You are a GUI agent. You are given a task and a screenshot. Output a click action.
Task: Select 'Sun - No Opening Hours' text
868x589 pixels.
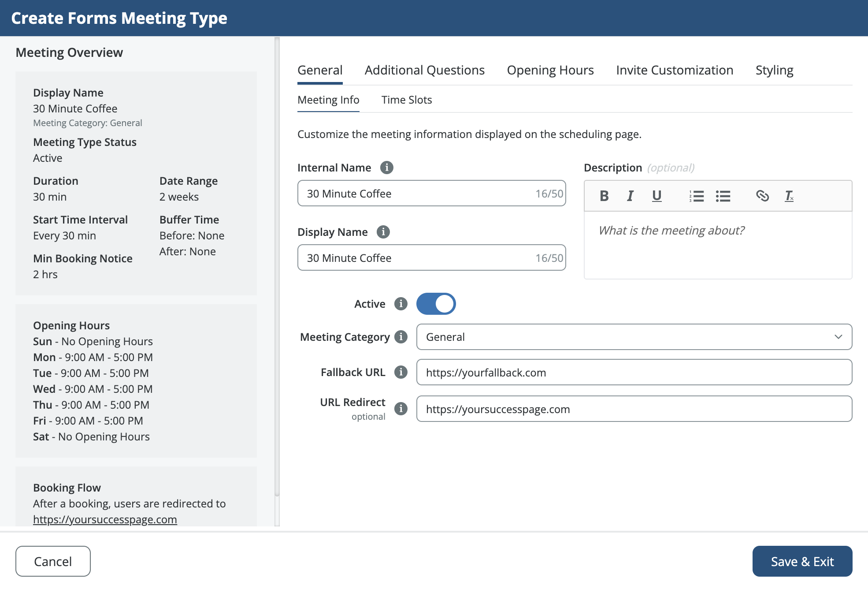(x=93, y=341)
